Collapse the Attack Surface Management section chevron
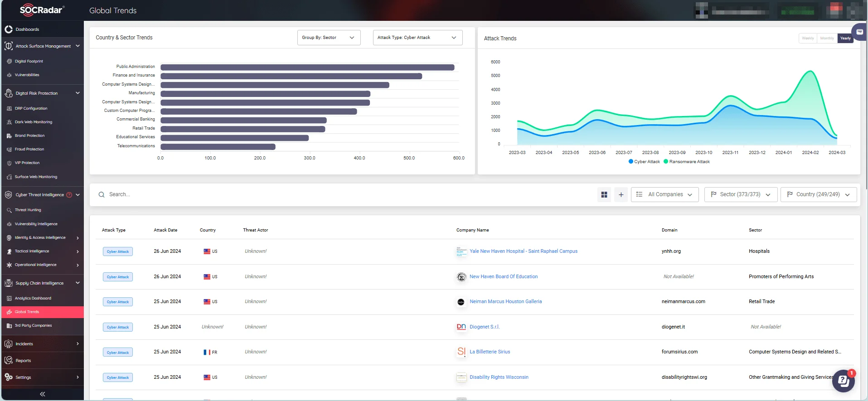The image size is (868, 401). coord(78,46)
